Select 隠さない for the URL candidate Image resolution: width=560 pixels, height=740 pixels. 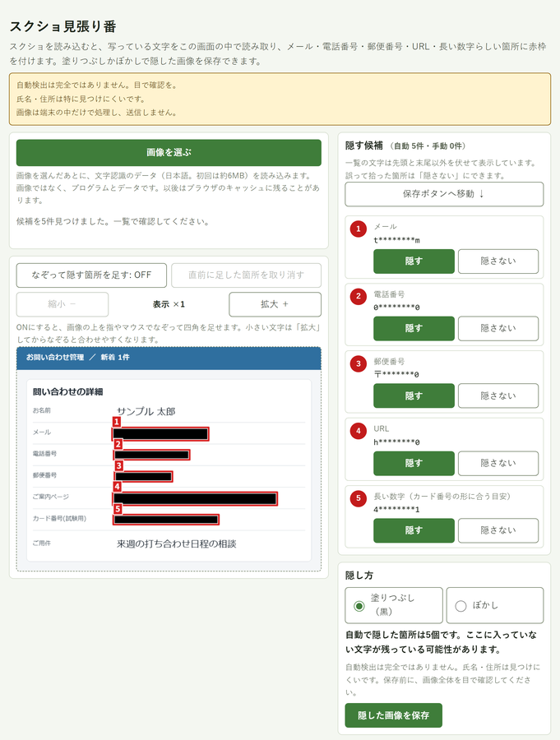pos(498,464)
